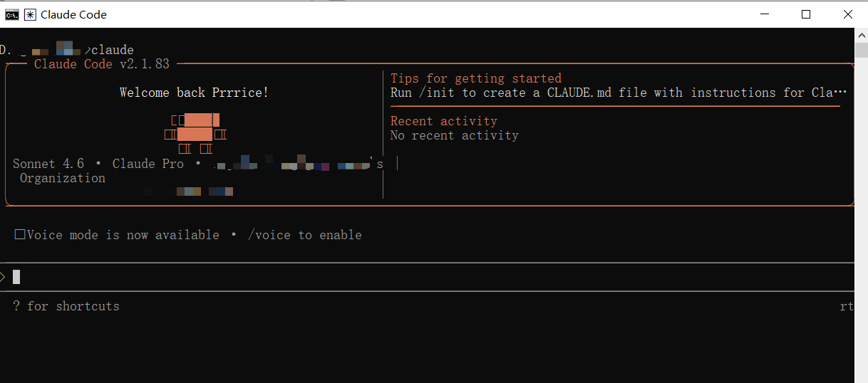Click the Claude asterisk icon in title bar
The height and width of the screenshot is (383, 868).
[x=30, y=14]
